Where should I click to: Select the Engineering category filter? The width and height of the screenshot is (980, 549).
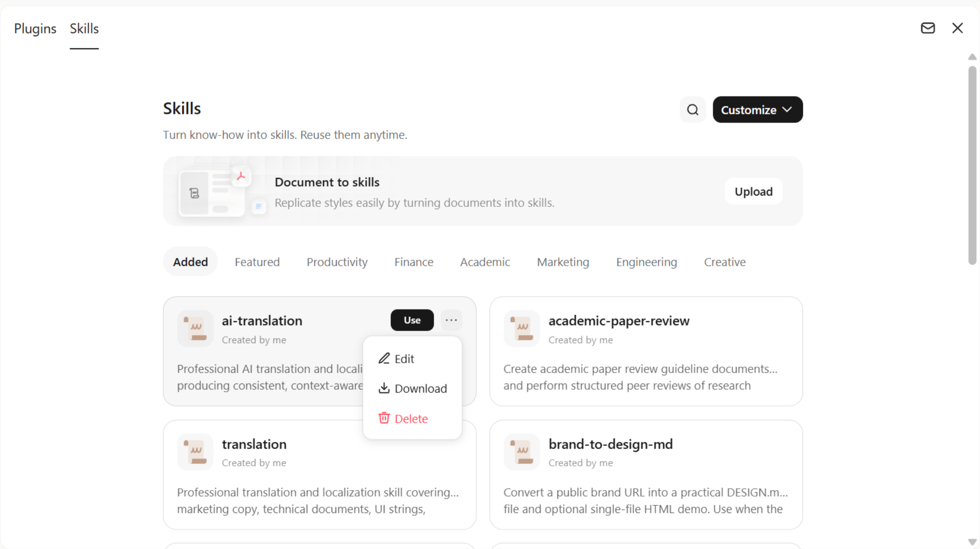tap(646, 262)
